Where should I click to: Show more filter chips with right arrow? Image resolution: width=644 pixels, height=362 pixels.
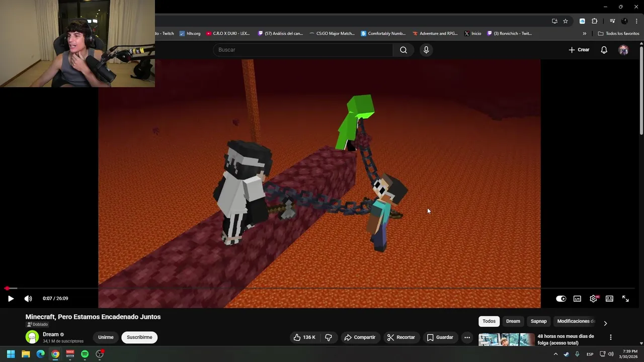pyautogui.click(x=605, y=323)
